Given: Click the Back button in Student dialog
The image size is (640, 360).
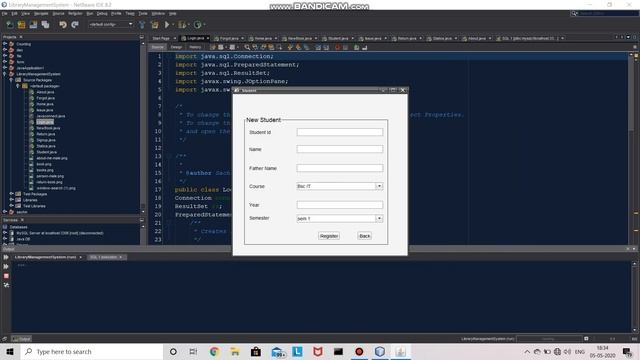Looking at the screenshot, I should [x=364, y=236].
